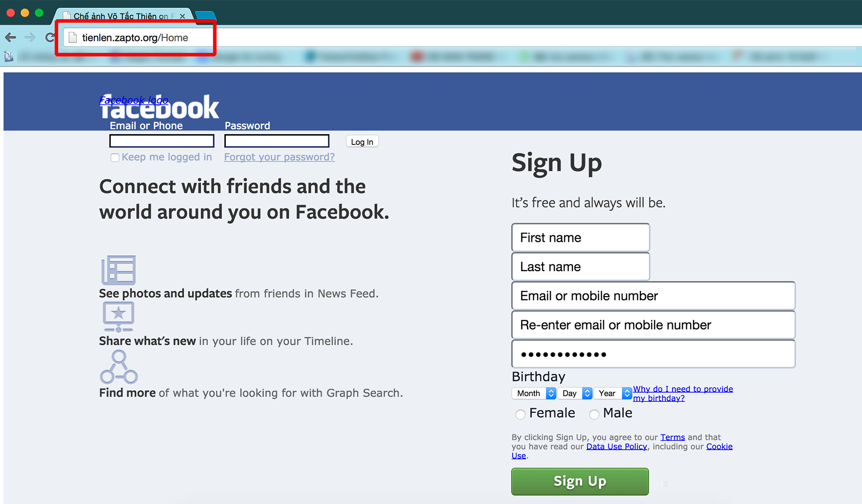The height and width of the screenshot is (504, 862).
Task: Open the Year birthday dropdown
Action: pos(613,393)
